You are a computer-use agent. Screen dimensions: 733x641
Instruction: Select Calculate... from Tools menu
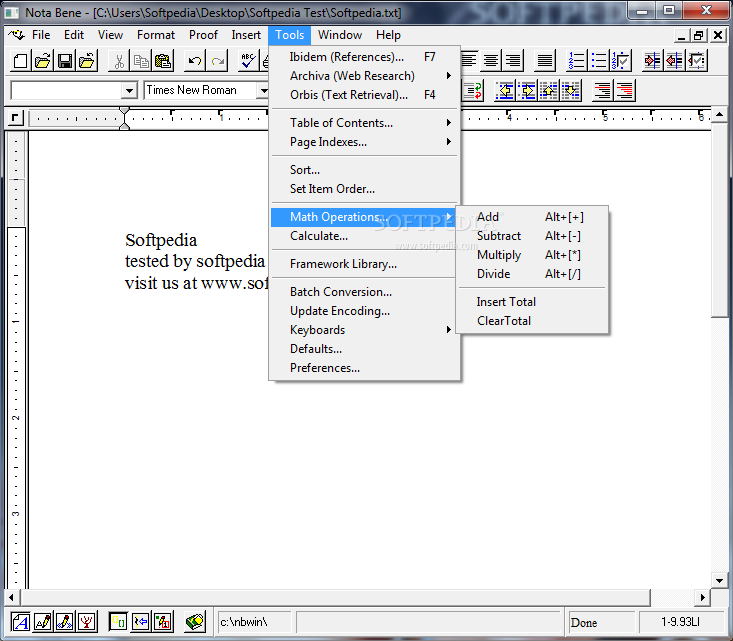[364, 236]
